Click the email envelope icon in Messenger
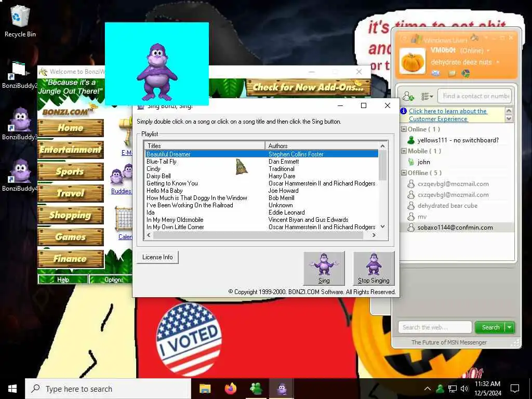532x399 pixels. [x=436, y=73]
